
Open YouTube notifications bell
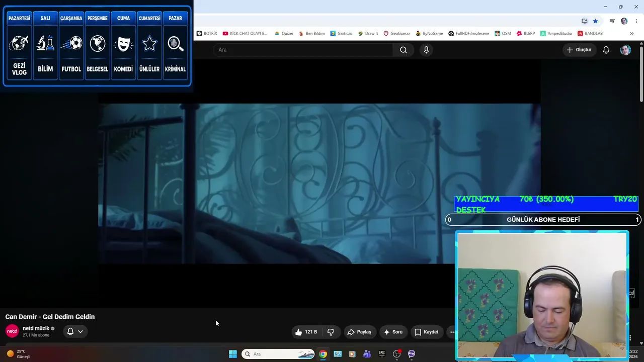pos(606,50)
